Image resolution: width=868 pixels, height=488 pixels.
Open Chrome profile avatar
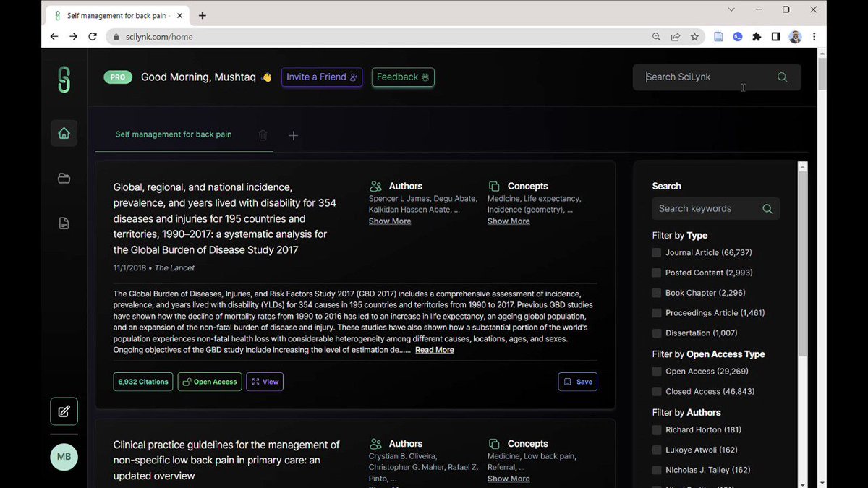pyautogui.click(x=795, y=37)
